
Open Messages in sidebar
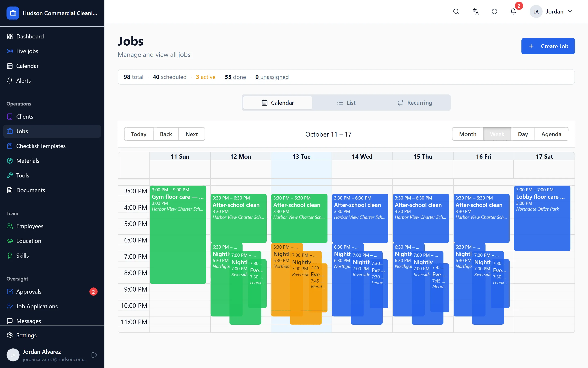click(x=52, y=321)
